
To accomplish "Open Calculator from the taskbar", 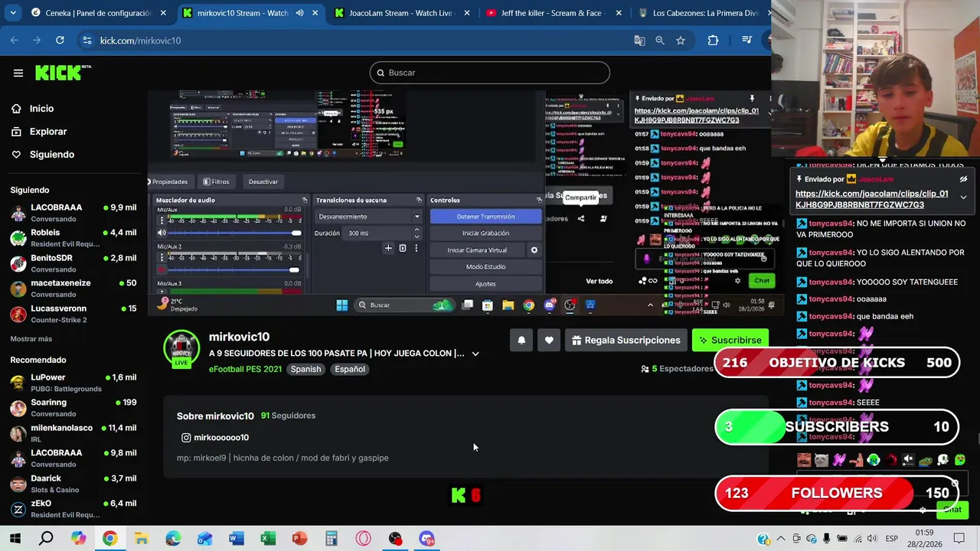I will point(331,539).
